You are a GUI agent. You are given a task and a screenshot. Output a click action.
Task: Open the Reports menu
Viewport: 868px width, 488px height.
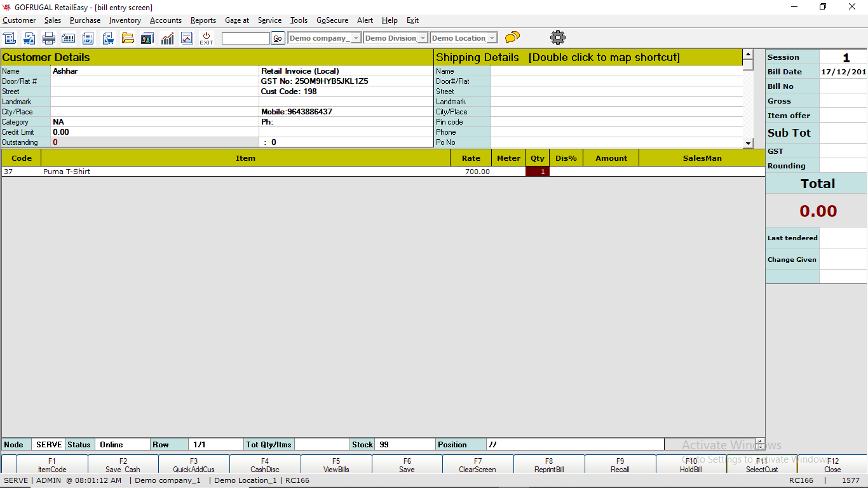[203, 20]
